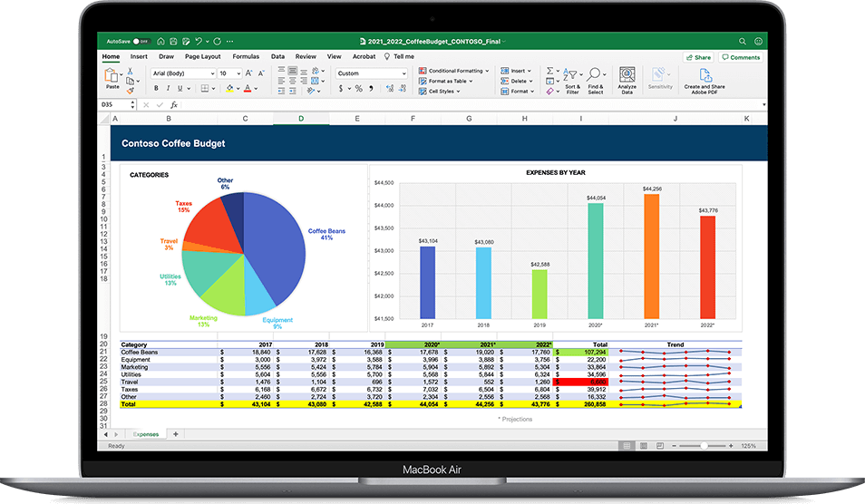Screen dimensions: 865x504
Task: Add a new sheet with plus button
Action: tap(175, 434)
